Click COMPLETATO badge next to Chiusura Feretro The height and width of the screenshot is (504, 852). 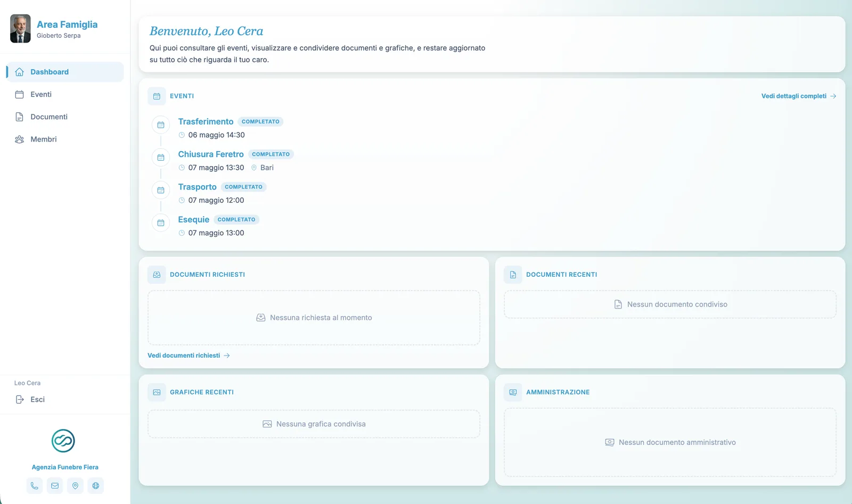click(x=271, y=154)
